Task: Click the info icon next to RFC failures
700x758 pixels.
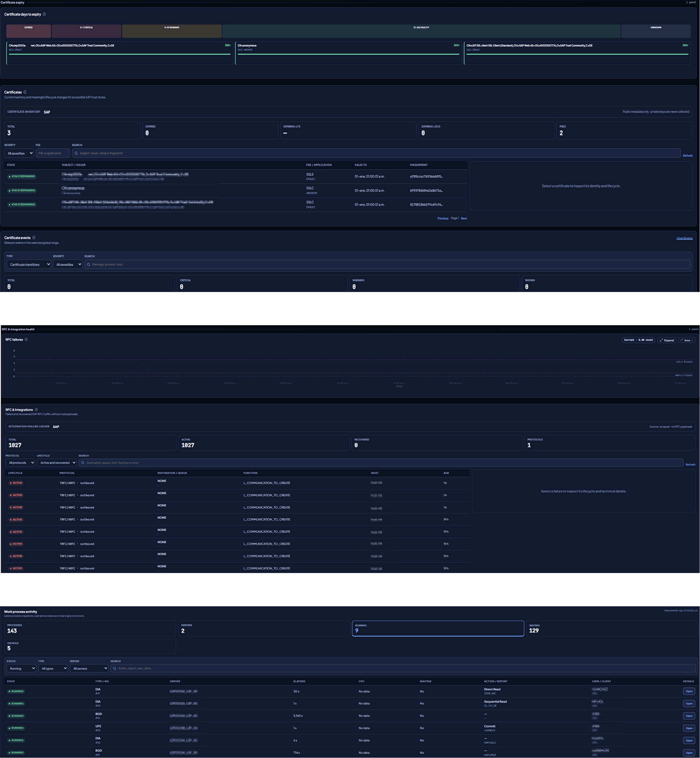Action: (26, 340)
